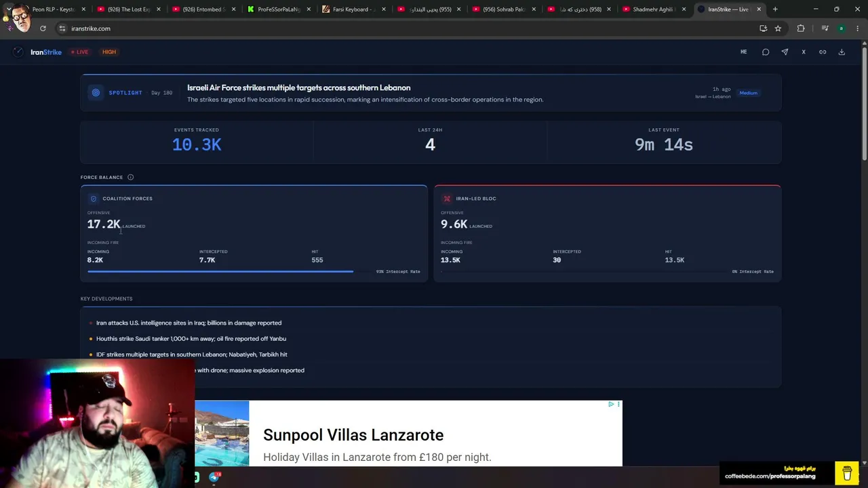868x488 pixels.
Task: Bookmark this page with the star icon
Action: [778, 28]
